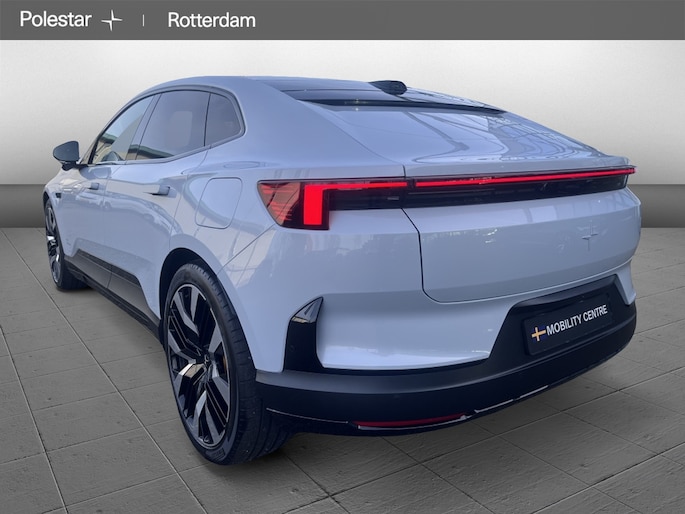Click the Rotterdam location text
Screen dimensions: 685x514
(211, 21)
